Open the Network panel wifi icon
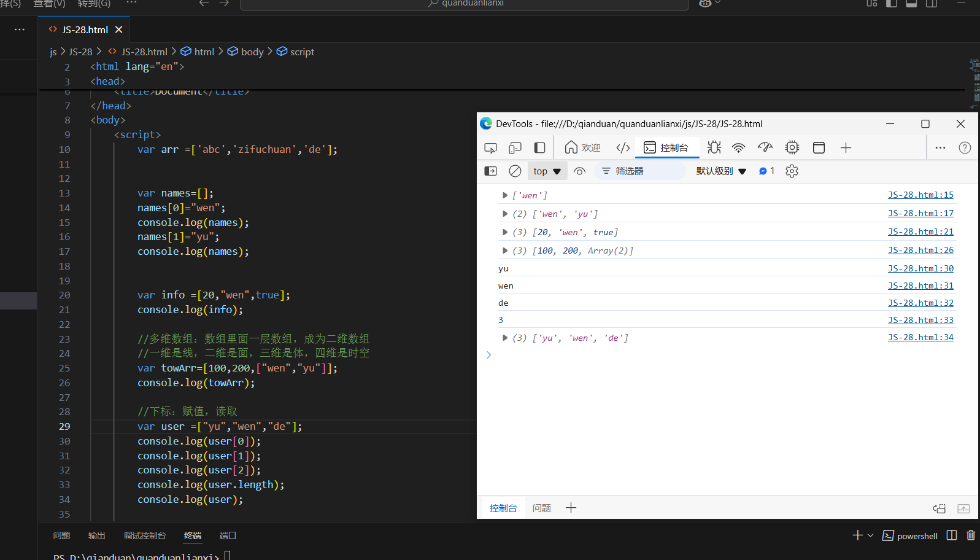 coord(738,147)
